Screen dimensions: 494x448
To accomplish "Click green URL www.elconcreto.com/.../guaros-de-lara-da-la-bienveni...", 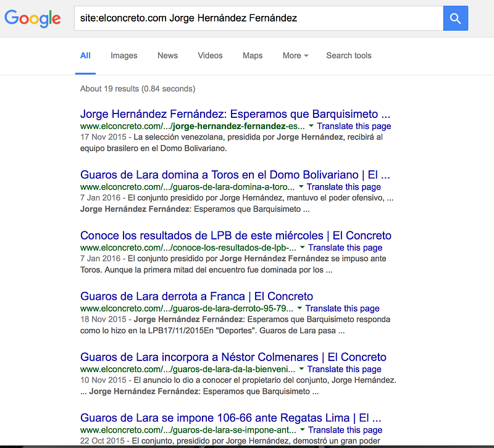I will (188, 369).
